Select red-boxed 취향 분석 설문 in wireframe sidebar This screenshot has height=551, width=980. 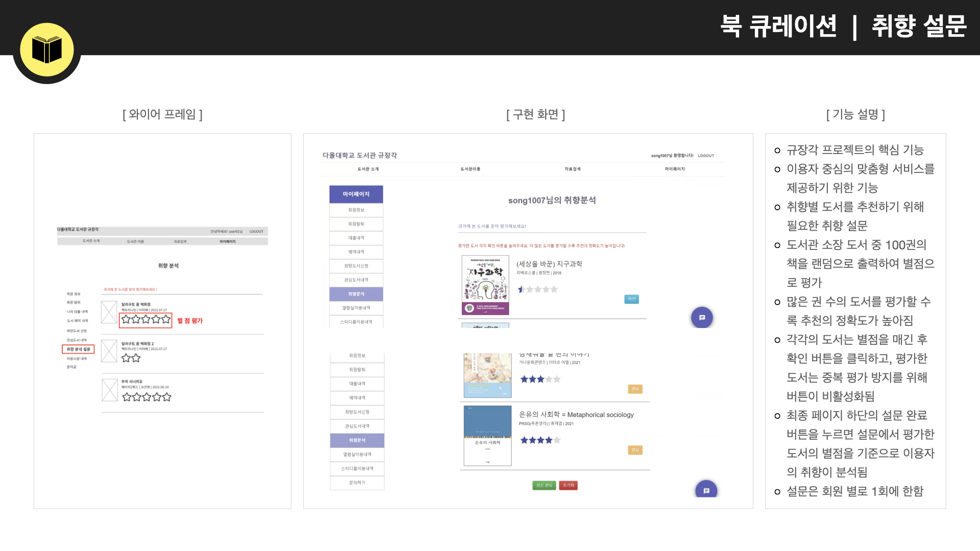(x=78, y=349)
